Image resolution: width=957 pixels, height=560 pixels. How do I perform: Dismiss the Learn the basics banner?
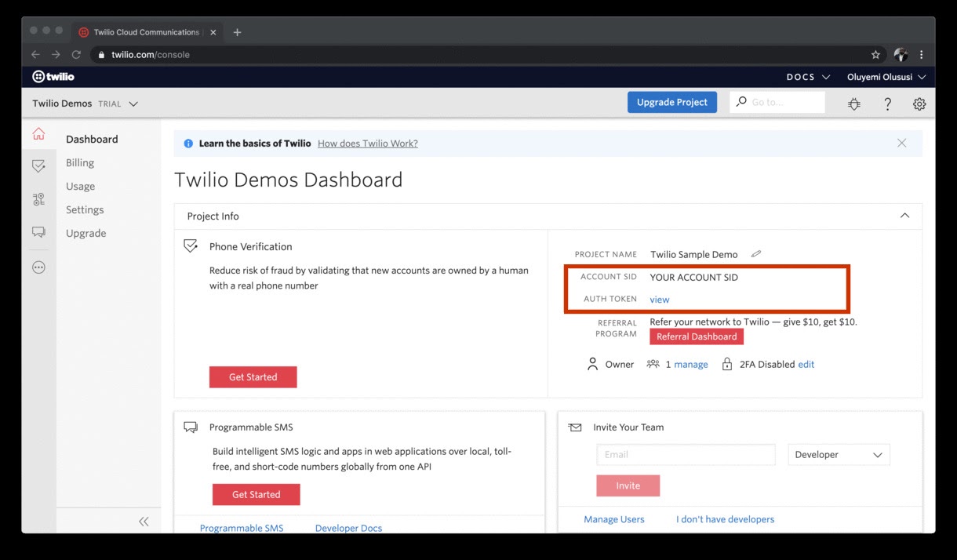coord(902,143)
